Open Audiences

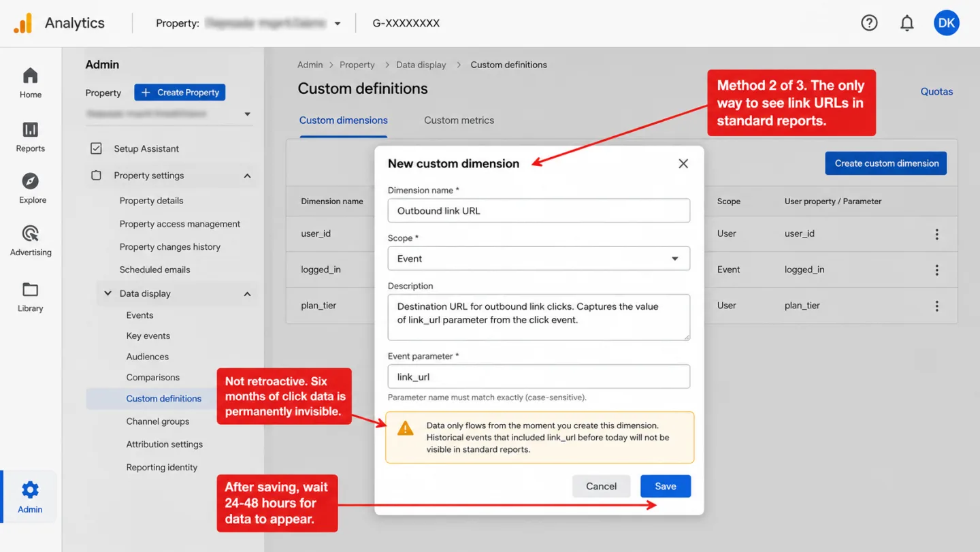point(147,357)
